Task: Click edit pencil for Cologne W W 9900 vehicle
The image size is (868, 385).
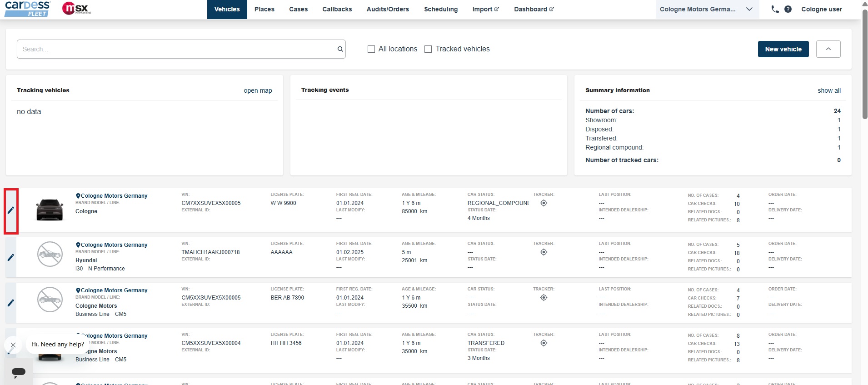Action: click(11, 210)
